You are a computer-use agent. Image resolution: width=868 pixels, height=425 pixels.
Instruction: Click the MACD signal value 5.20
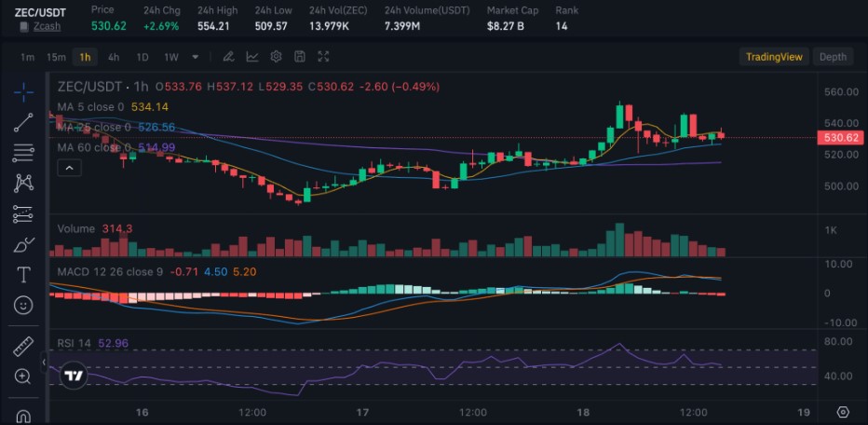point(244,272)
